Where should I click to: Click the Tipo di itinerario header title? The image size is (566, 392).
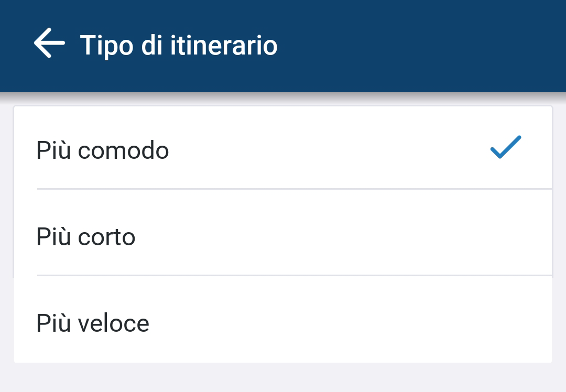click(x=179, y=45)
